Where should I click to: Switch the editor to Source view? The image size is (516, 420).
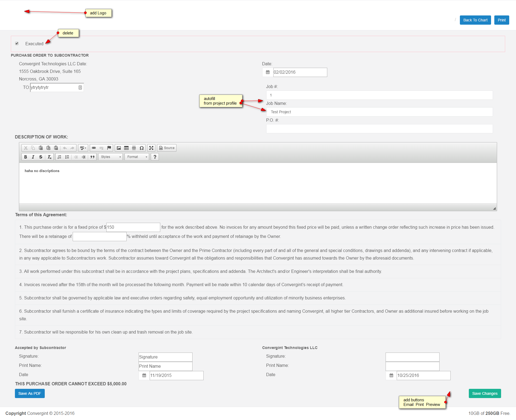click(x=167, y=148)
